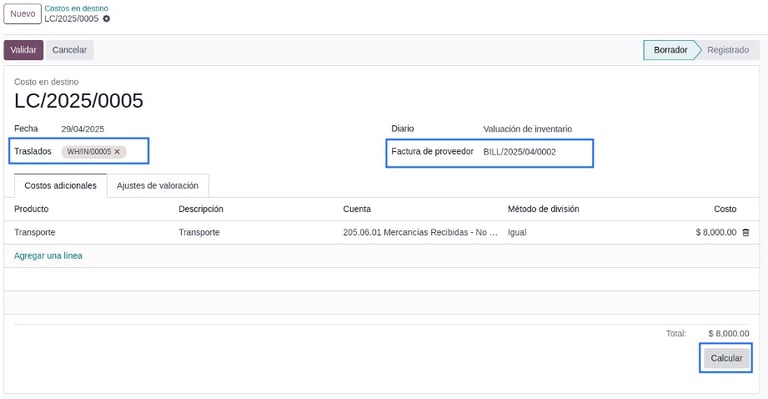Click the Cancelar button
768x399 pixels.
point(70,50)
